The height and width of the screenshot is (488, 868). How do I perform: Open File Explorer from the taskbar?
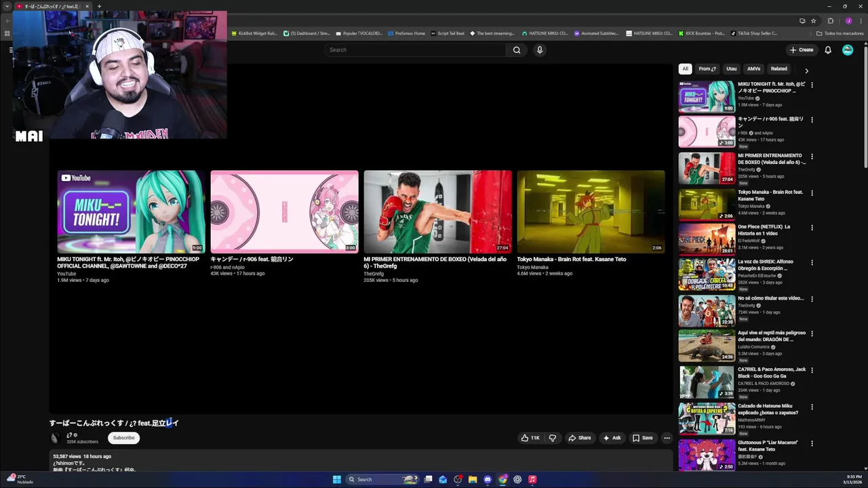473,479
